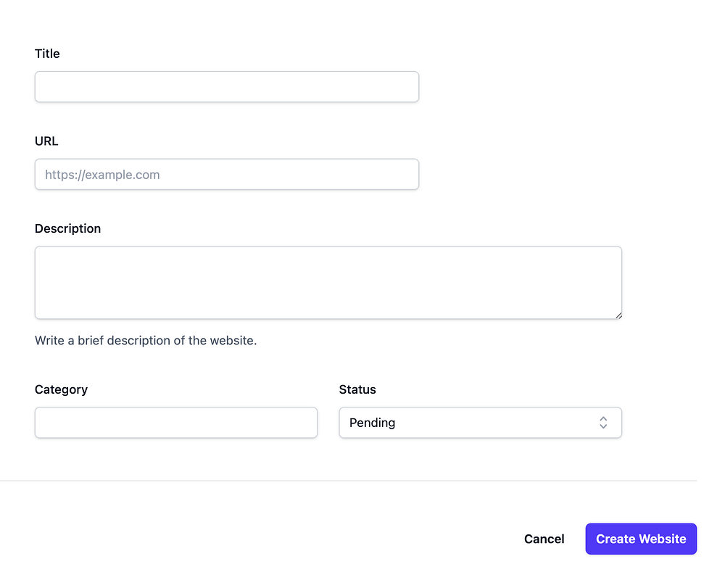Select the Pending value text in Status
The image size is (725, 588).
pyautogui.click(x=372, y=423)
